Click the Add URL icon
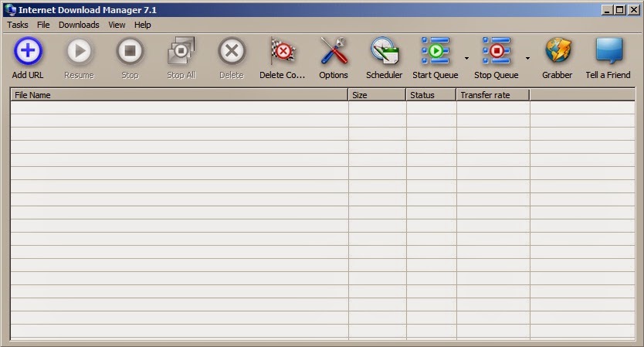The image size is (644, 347). (28, 51)
